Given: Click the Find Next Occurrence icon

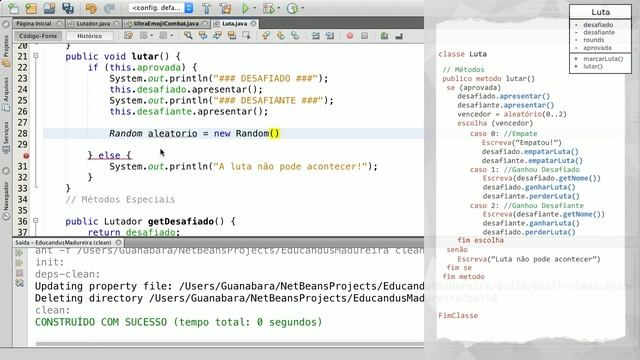Looking at the screenshot, I should 217,36.
